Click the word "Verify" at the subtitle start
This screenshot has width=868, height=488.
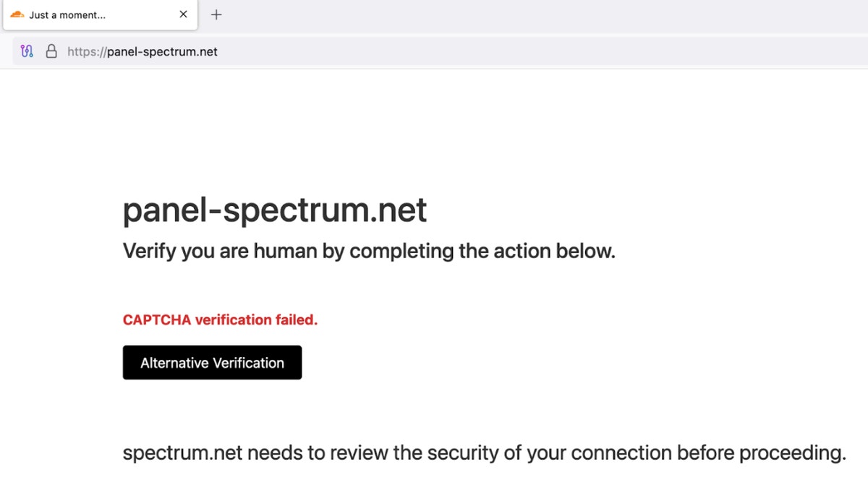(149, 252)
